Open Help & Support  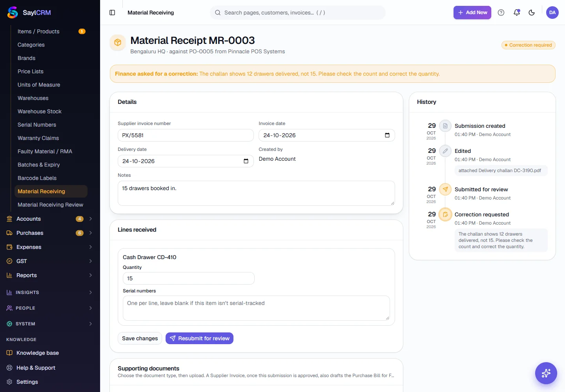point(50,368)
